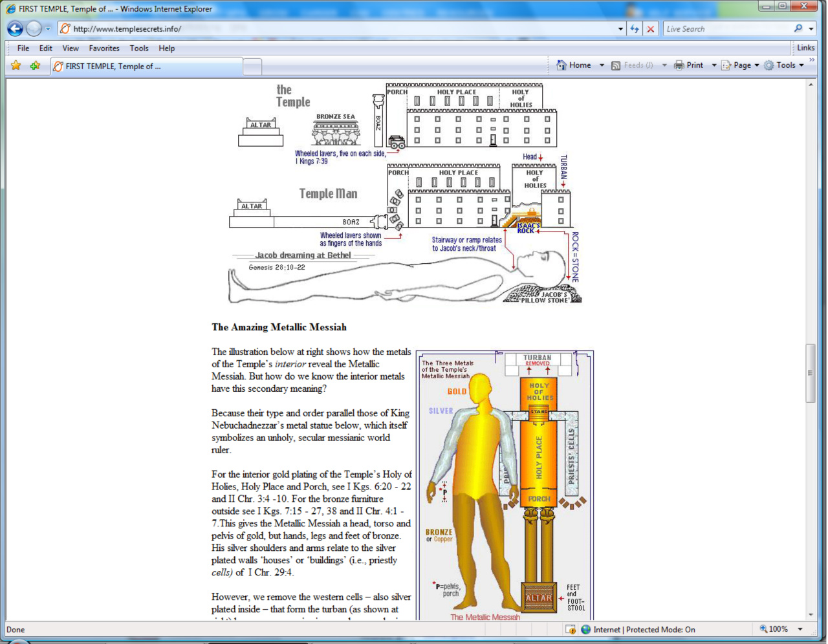Viewport: 828px width, 644px height.
Task: Click the address bar URL field
Action: 336,28
